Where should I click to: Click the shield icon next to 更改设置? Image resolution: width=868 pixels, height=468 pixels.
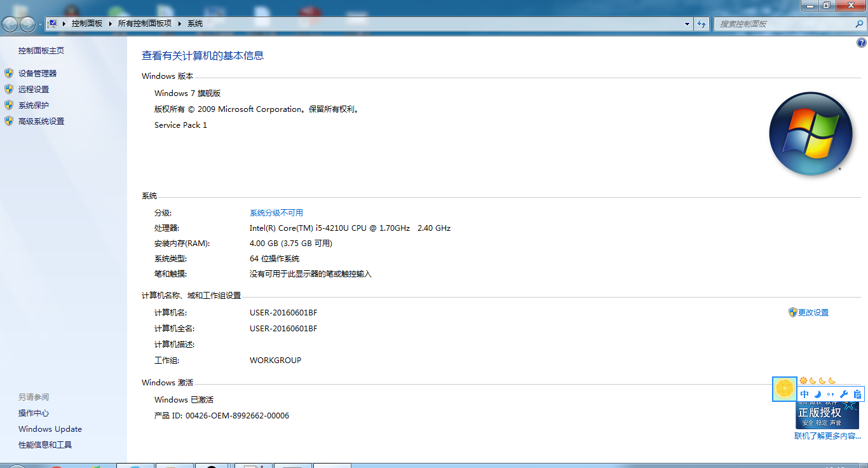pyautogui.click(x=792, y=312)
